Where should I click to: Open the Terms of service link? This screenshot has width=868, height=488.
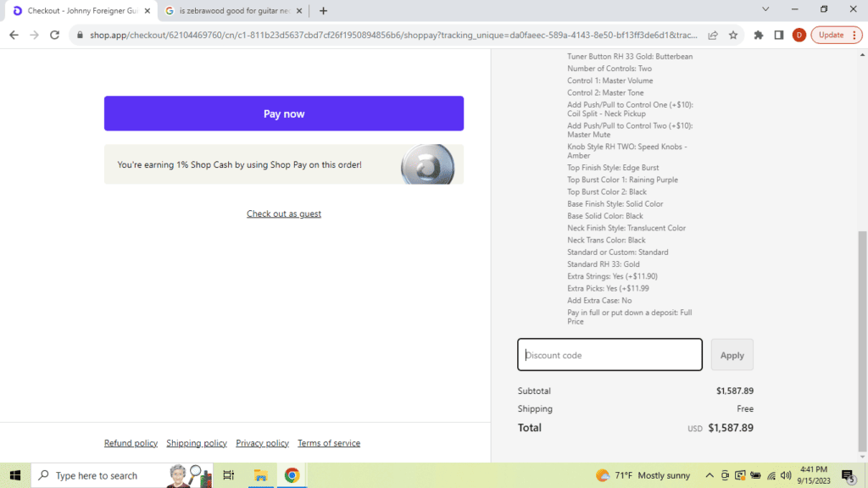[329, 443]
